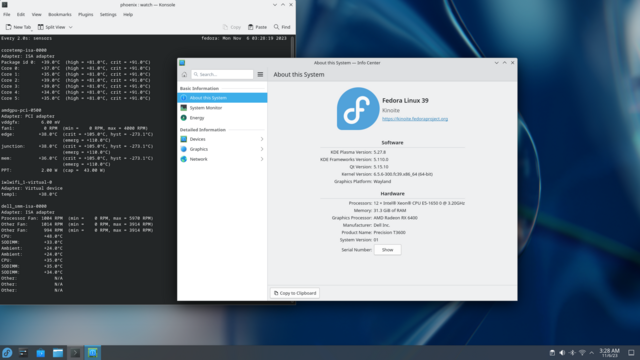Open the Wi-Fi network tray icon
640x360 pixels.
coord(582,353)
